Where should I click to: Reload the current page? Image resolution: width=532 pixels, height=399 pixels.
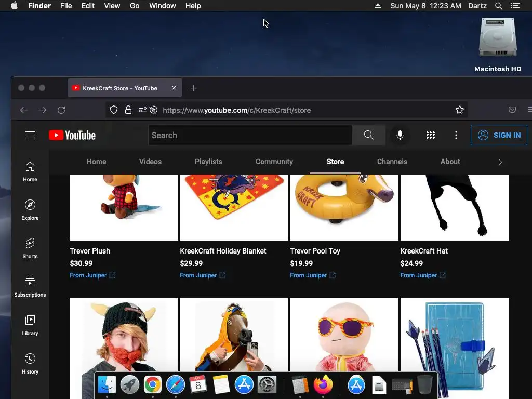pos(61,110)
